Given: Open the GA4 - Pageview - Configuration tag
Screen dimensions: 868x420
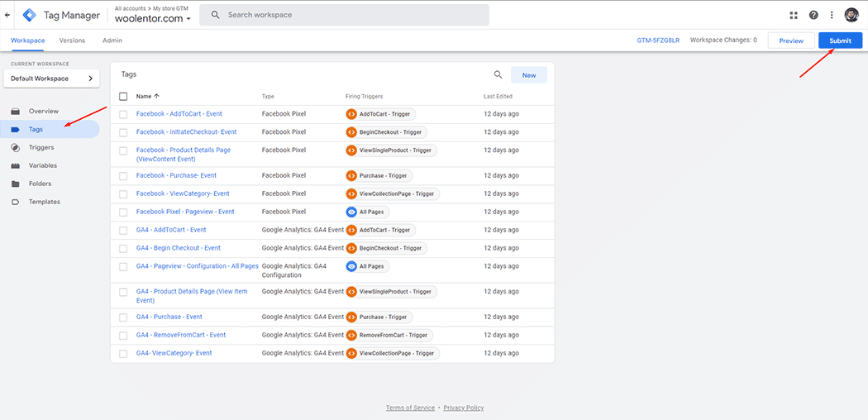Looking at the screenshot, I should click(197, 266).
